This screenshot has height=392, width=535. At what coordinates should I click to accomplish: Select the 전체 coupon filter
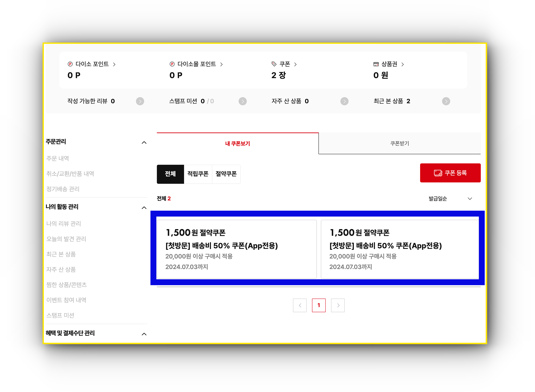coord(170,174)
